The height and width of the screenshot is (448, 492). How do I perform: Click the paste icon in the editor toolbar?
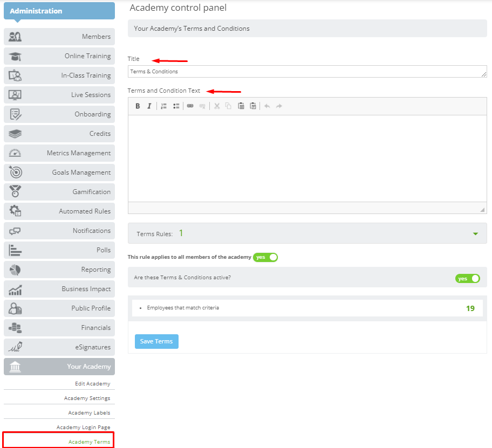[x=241, y=106]
